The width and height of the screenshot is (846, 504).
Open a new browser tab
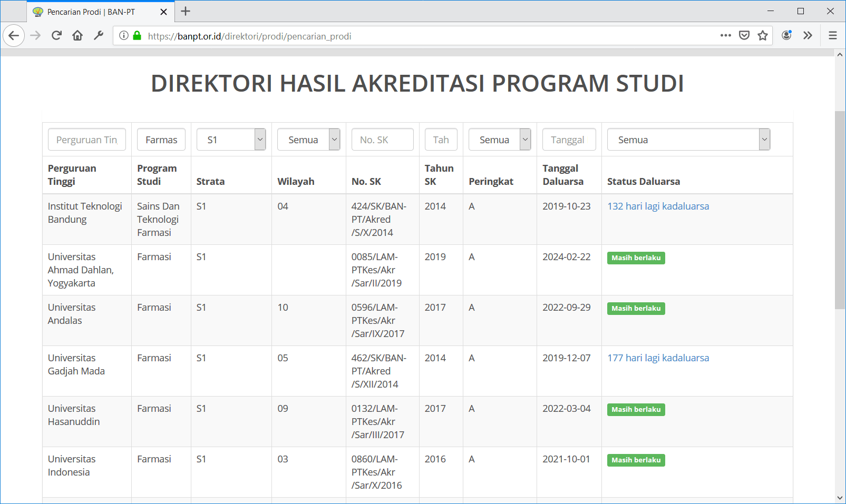186,11
